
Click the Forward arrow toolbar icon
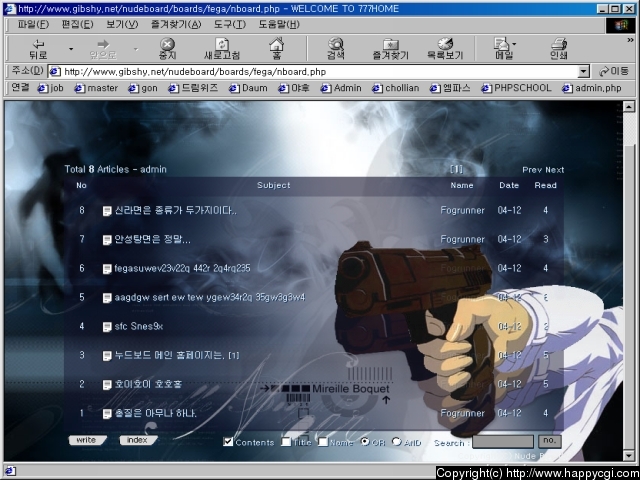(x=103, y=44)
